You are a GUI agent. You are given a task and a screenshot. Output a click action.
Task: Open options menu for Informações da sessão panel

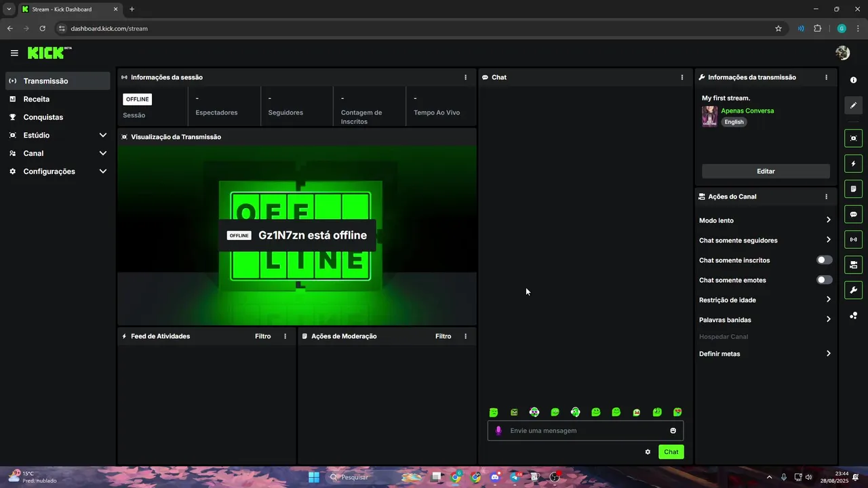[465, 77]
